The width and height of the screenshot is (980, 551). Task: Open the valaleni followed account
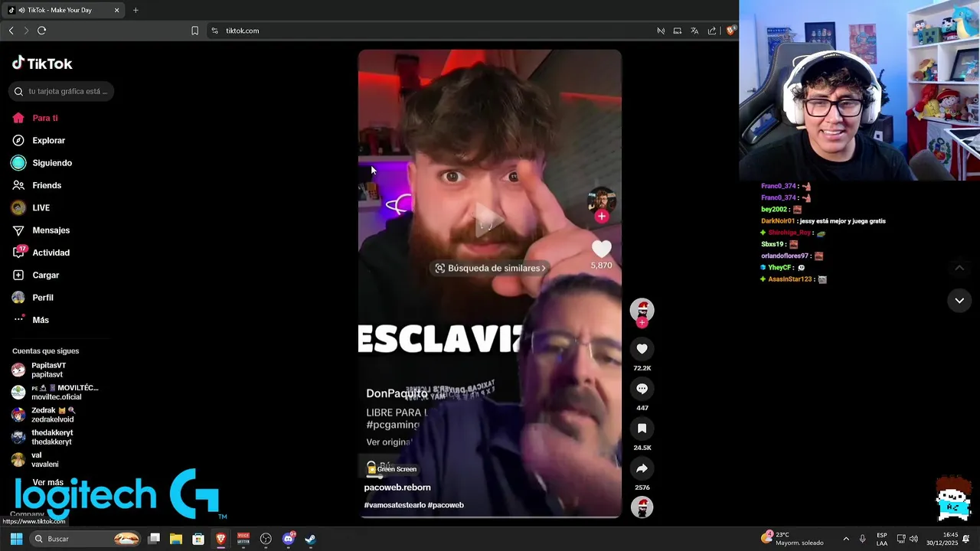pyautogui.click(x=35, y=460)
